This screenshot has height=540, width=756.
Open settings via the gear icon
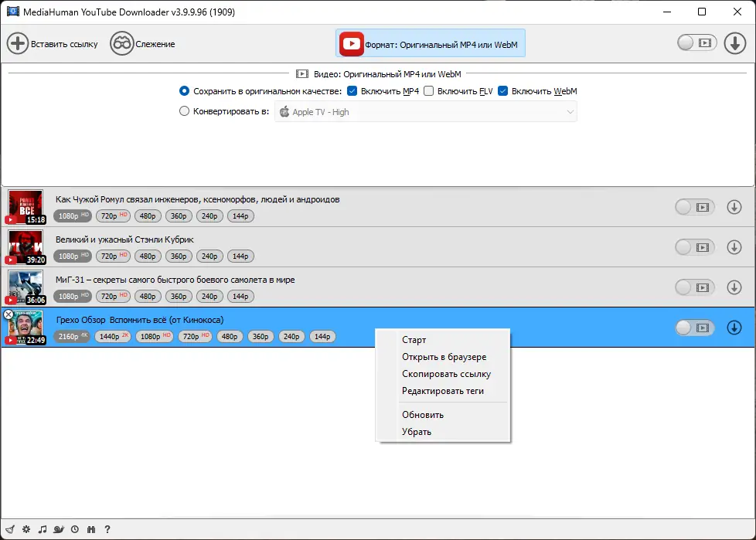click(26, 529)
